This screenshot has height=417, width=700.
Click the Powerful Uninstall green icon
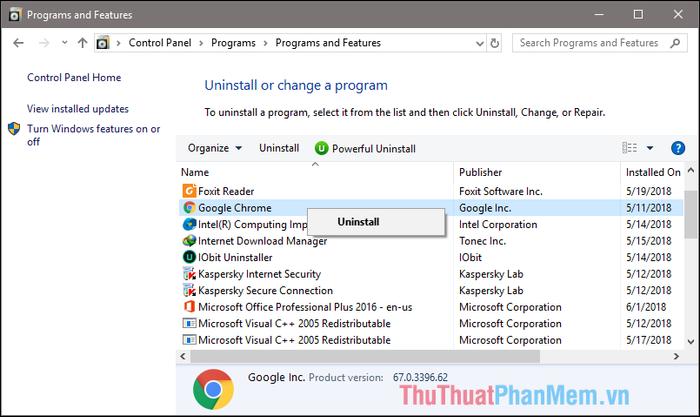(321, 148)
